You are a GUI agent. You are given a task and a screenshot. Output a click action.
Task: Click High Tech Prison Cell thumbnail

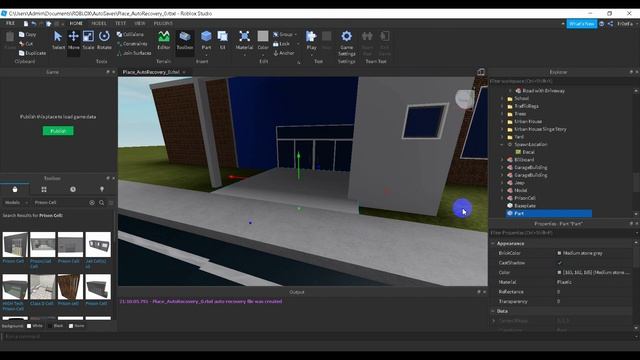point(15,287)
